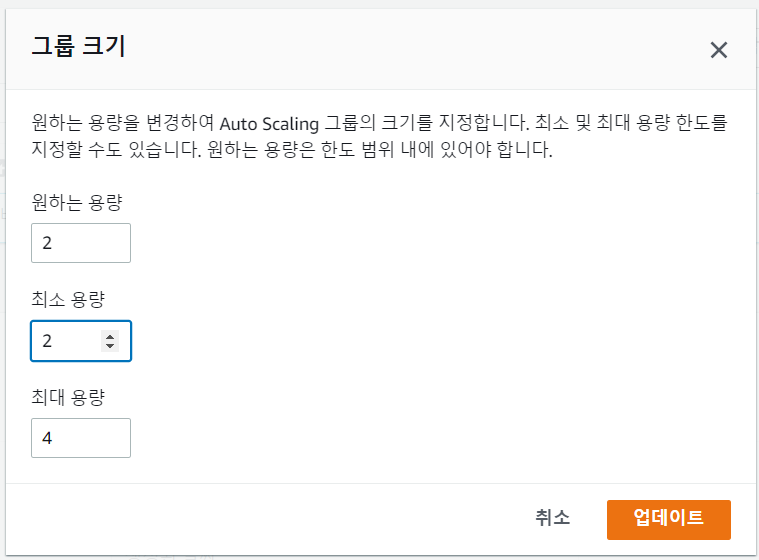Decrease 최소 용량 with the down arrow

pyautogui.click(x=110, y=346)
